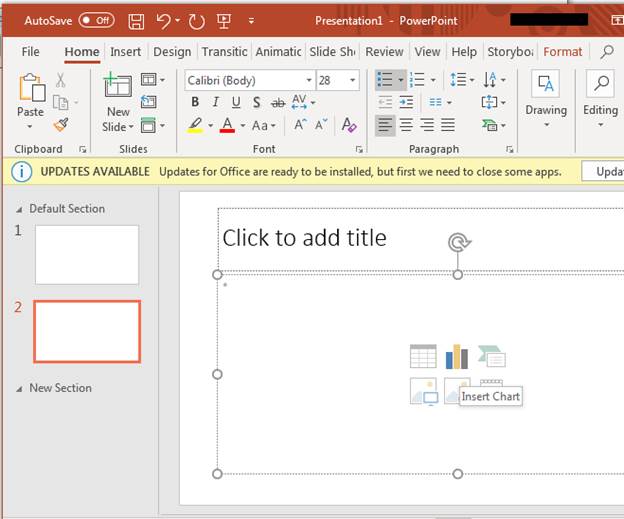Open the Review tab
This screenshot has height=519, width=624.
coord(384,52)
